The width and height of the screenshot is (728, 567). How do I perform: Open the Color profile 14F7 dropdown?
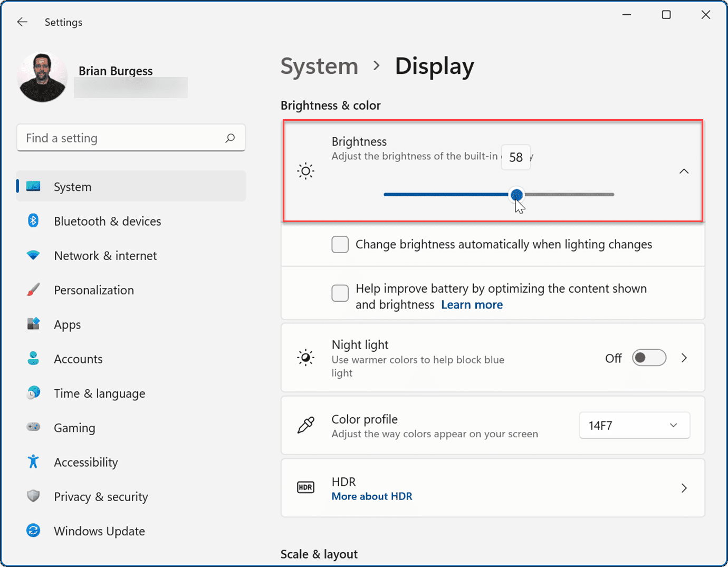pos(634,425)
